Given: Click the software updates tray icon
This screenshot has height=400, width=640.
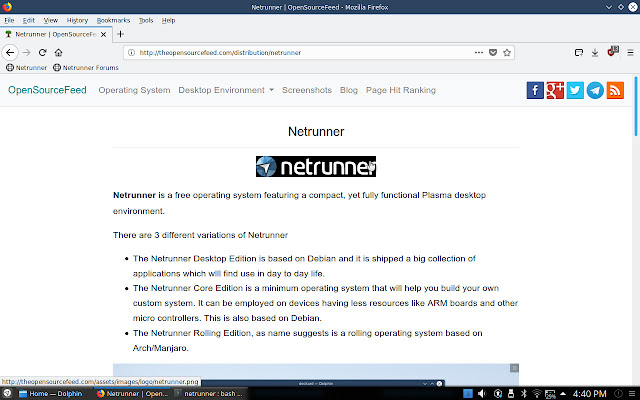Looking at the screenshot, I should 498,393.
